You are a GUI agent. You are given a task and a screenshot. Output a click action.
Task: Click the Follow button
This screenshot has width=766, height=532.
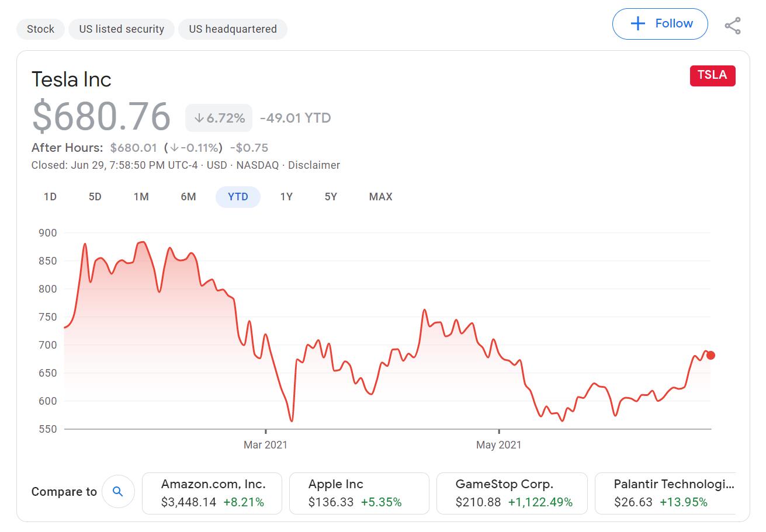coord(660,24)
